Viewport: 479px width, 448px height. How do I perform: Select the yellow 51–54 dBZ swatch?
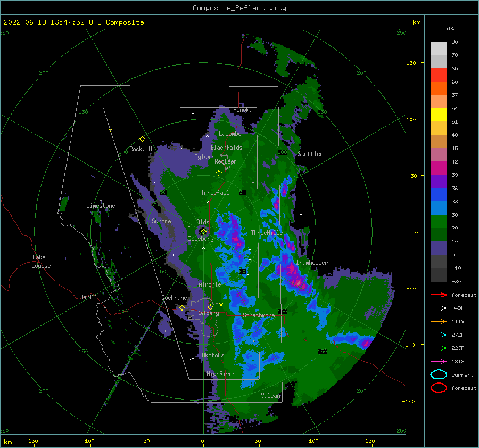[x=439, y=115]
